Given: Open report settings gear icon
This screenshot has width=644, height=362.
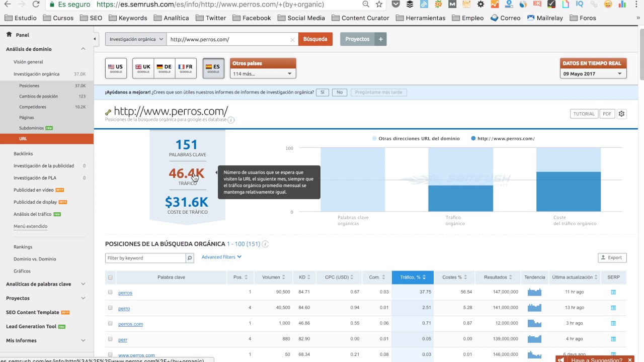Looking at the screenshot, I should [x=622, y=114].
